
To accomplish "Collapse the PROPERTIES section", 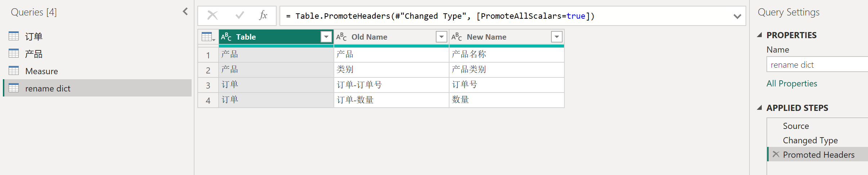I will click(x=760, y=35).
